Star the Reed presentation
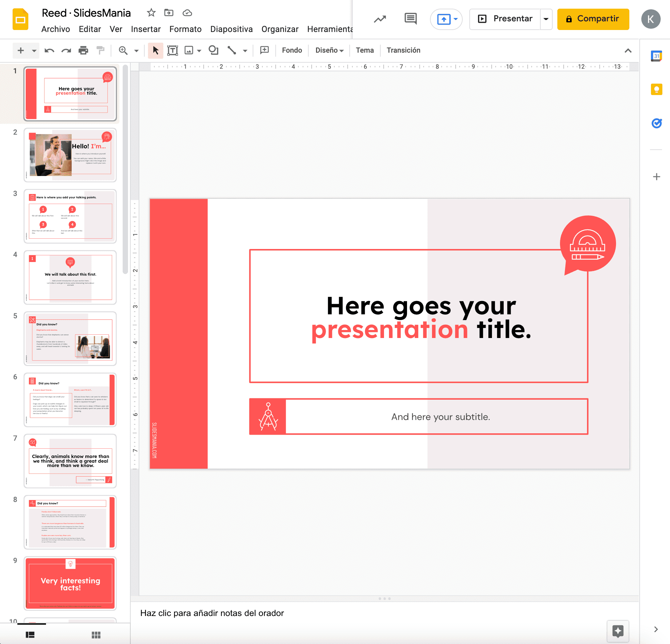The height and width of the screenshot is (644, 670). coord(151,13)
